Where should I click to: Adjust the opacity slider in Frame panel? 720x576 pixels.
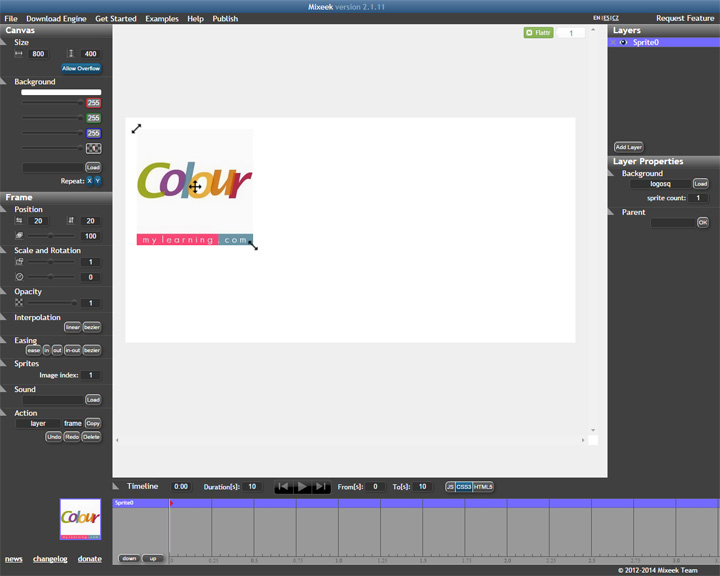click(x=52, y=303)
